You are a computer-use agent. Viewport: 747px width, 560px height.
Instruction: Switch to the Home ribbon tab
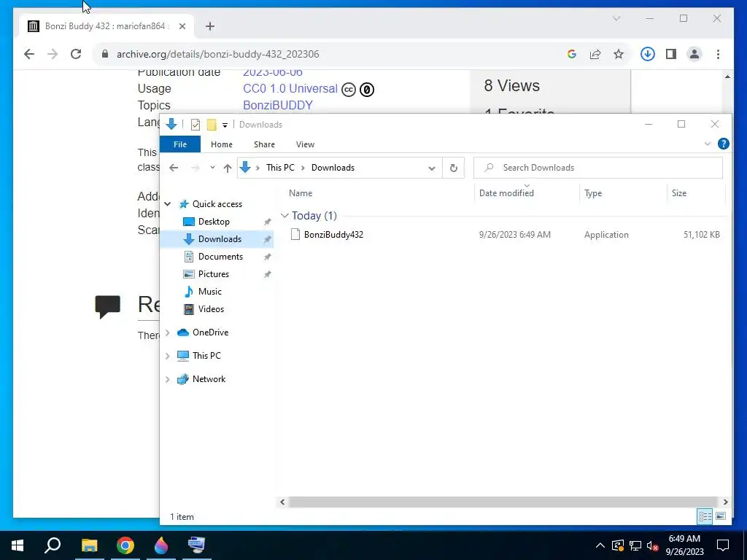222,144
